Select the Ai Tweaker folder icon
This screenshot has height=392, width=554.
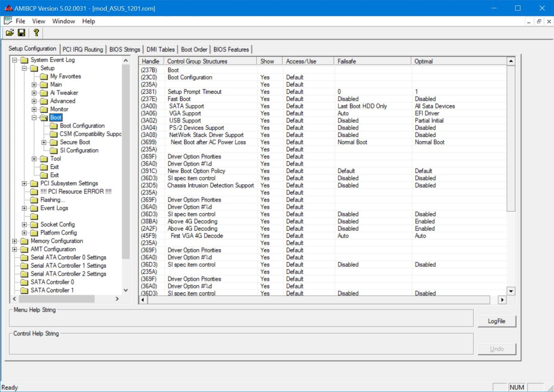[x=44, y=93]
